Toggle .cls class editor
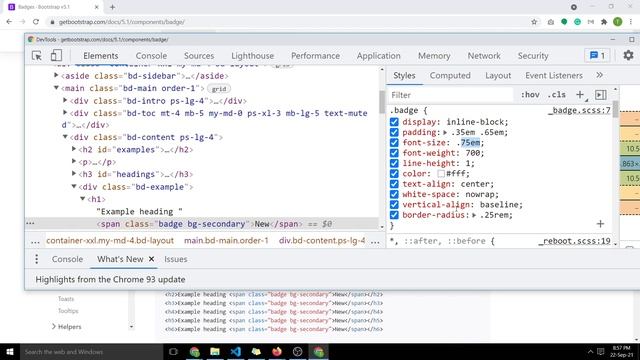This screenshot has height=360, width=640. pyautogui.click(x=557, y=95)
